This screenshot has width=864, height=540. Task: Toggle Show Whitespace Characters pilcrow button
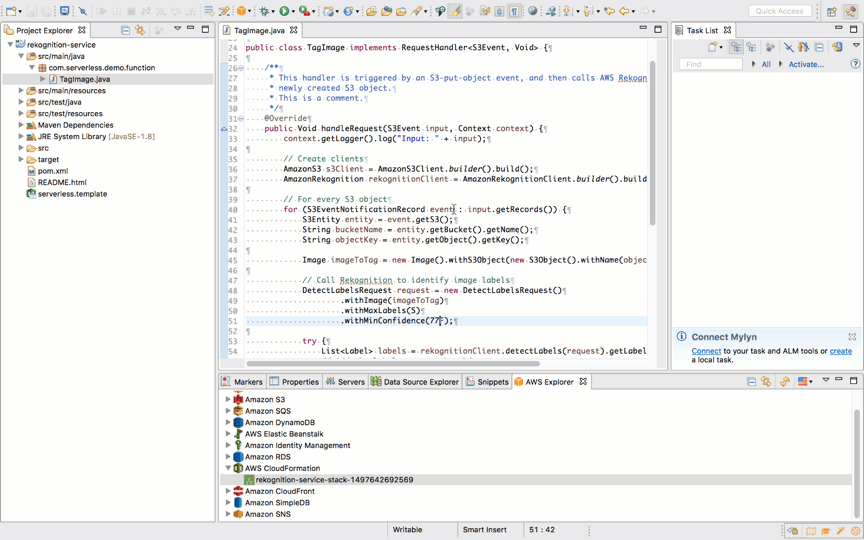[514, 11]
